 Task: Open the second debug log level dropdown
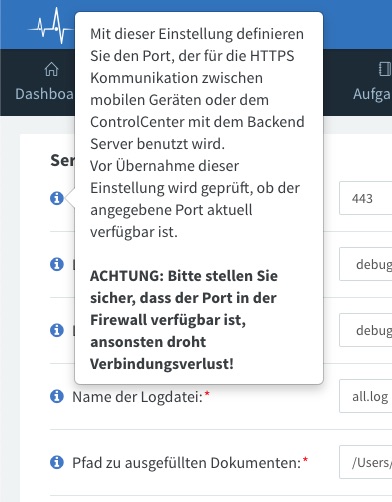[366, 330]
